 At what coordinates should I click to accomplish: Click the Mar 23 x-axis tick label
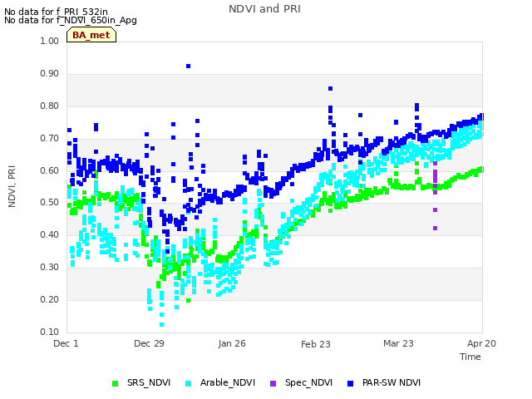(x=398, y=343)
